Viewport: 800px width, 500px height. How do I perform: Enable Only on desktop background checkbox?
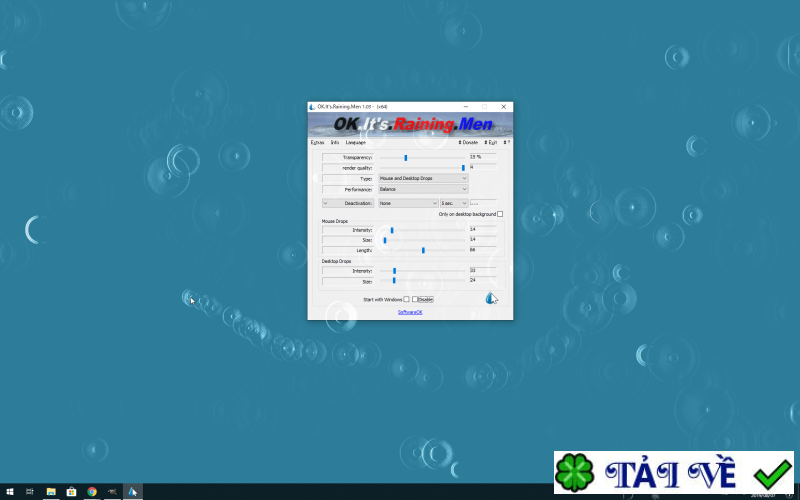coord(500,214)
